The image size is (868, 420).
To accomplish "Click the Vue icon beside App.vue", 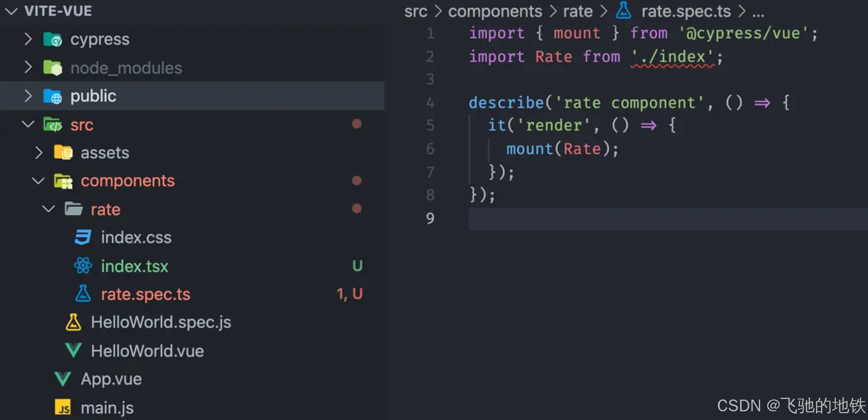I will pyautogui.click(x=63, y=379).
